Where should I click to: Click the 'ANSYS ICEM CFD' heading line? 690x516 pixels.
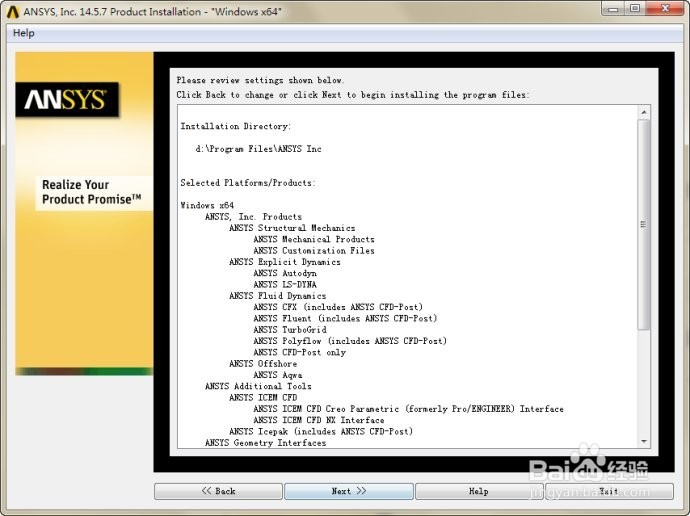click(x=263, y=397)
